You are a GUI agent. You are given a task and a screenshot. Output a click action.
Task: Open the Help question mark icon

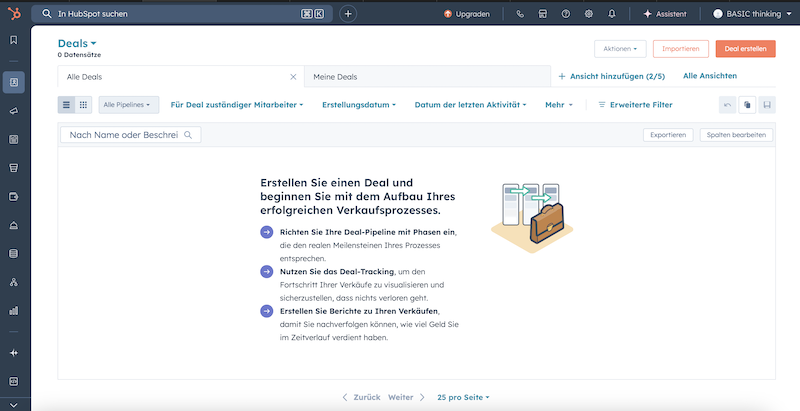[566, 14]
